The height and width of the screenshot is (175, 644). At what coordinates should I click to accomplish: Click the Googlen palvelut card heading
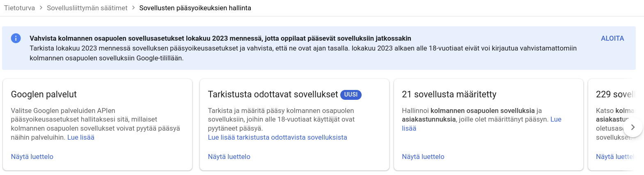[44, 94]
